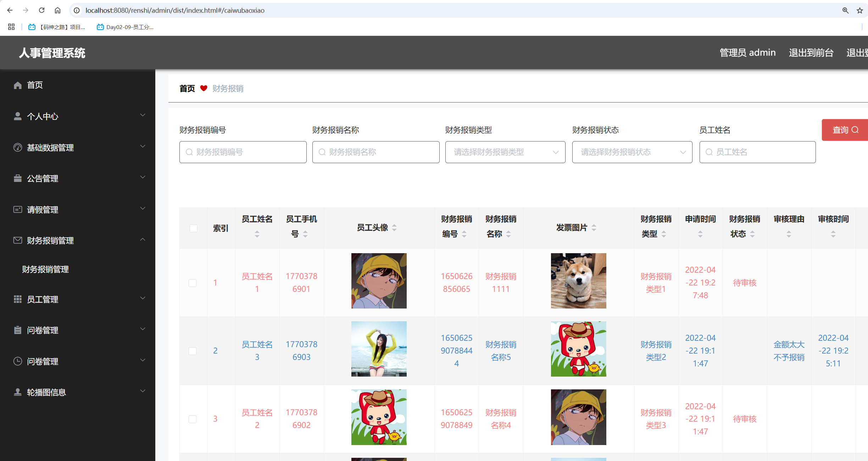Click the girl-at-beach avatar in row 2

point(379,349)
